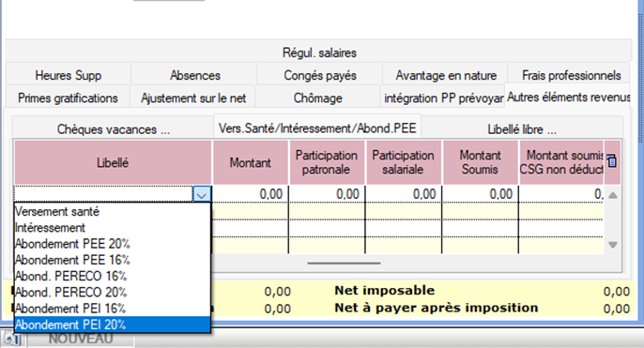Open the intégration PP prévoyance tab
The image size is (644, 348).
click(443, 98)
